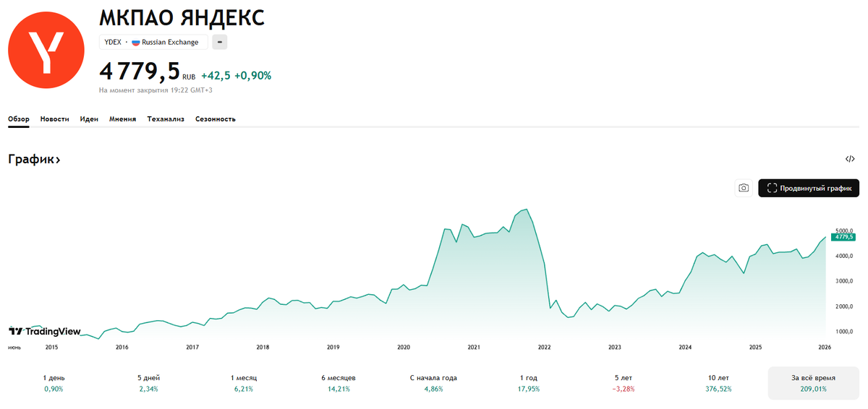Go to the Теханализ tab
Viewport: 868px width, 409px height.
pos(166,119)
